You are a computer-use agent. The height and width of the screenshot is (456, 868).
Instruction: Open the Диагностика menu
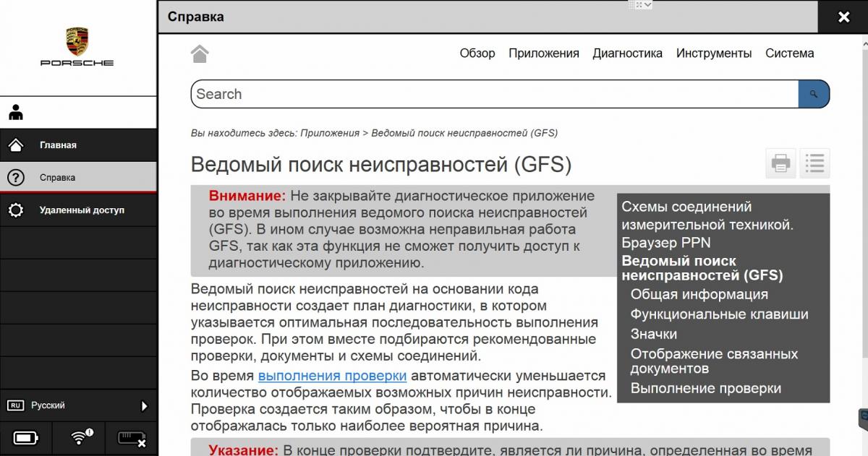coord(627,53)
